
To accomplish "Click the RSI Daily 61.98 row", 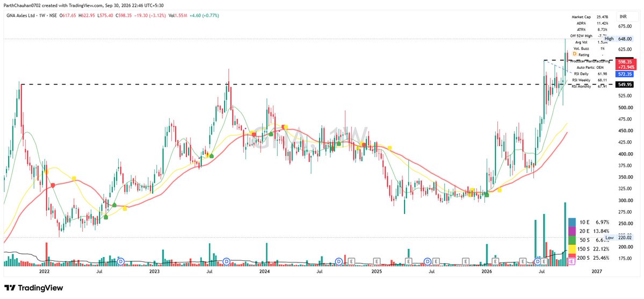I will 590,73.
